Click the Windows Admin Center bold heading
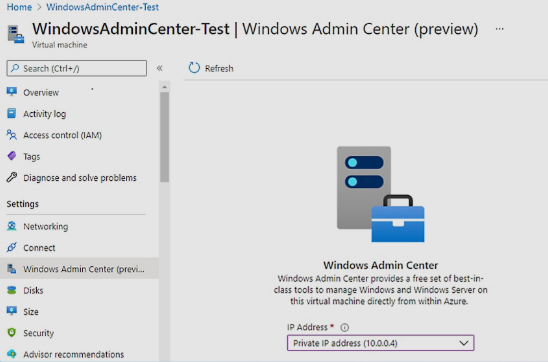Image resolution: width=548 pixels, height=362 pixels. tap(380, 265)
